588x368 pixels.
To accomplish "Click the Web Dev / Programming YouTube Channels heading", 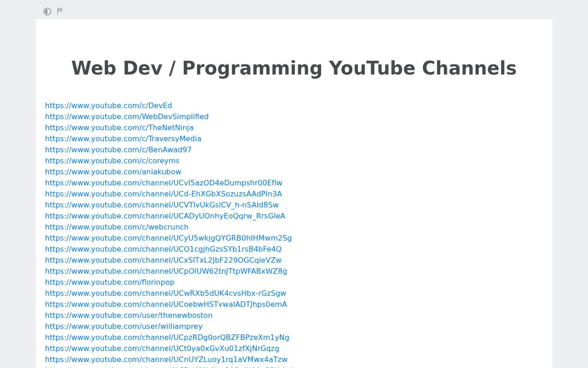I will (294, 68).
